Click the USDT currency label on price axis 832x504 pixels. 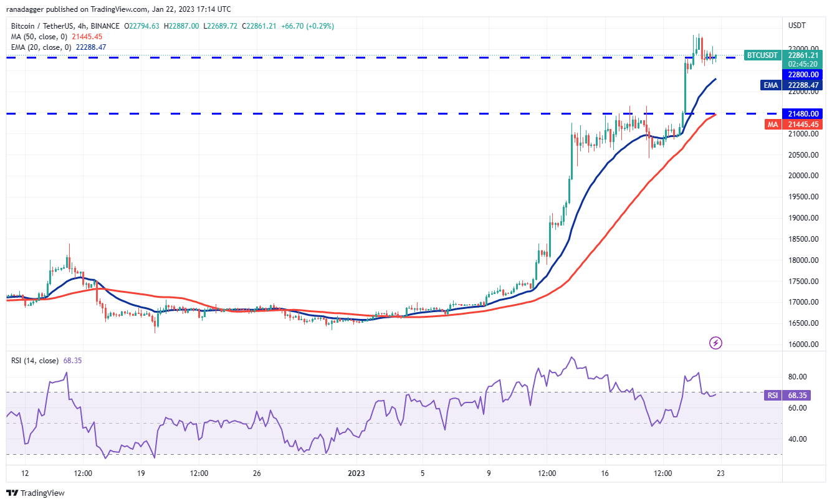[x=797, y=26]
